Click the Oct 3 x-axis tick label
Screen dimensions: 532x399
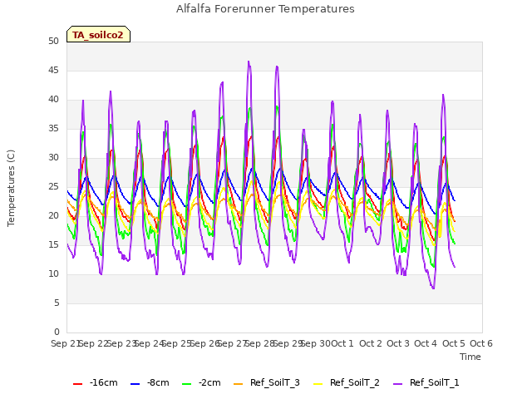(398, 343)
